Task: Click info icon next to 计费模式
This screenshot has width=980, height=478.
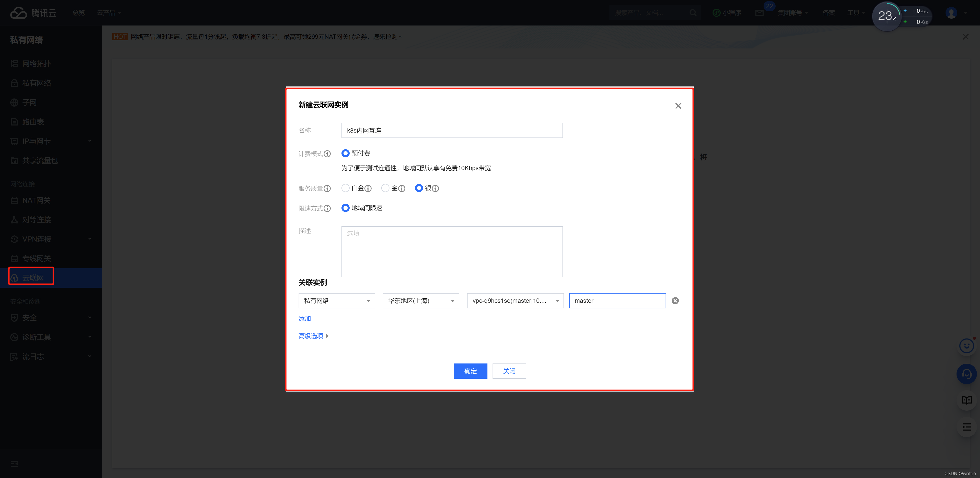Action: point(327,154)
